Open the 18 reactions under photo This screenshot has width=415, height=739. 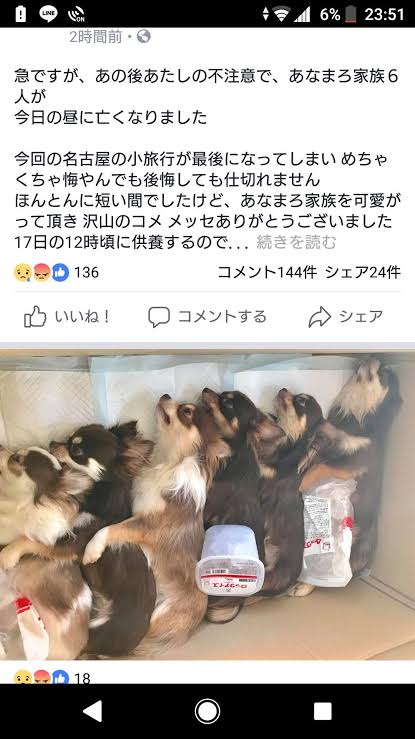pos(82,678)
